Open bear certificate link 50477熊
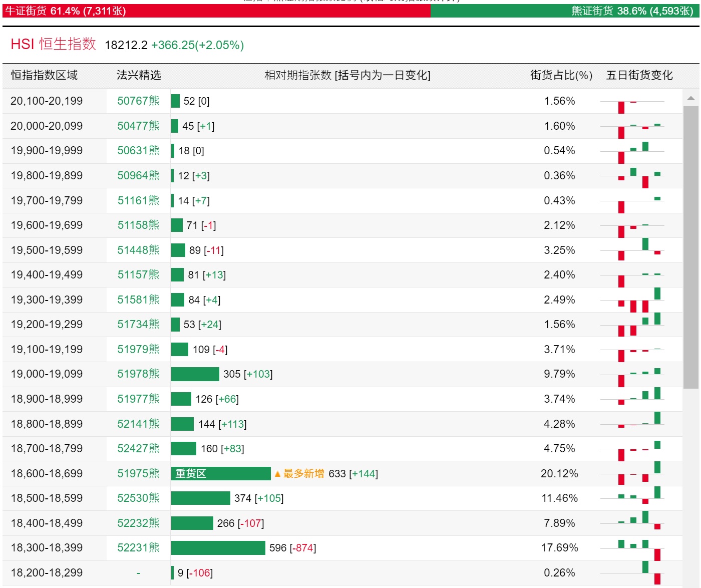 [x=138, y=126]
